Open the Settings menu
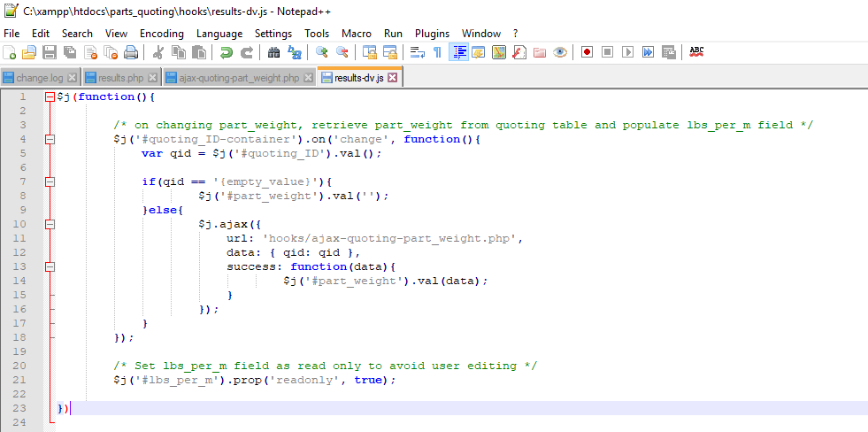The image size is (868, 432). coord(273,34)
